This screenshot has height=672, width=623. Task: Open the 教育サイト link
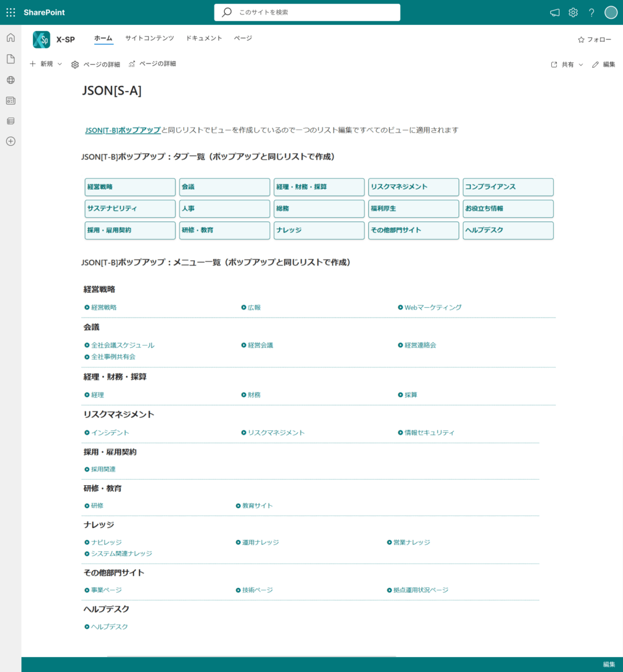click(x=257, y=506)
